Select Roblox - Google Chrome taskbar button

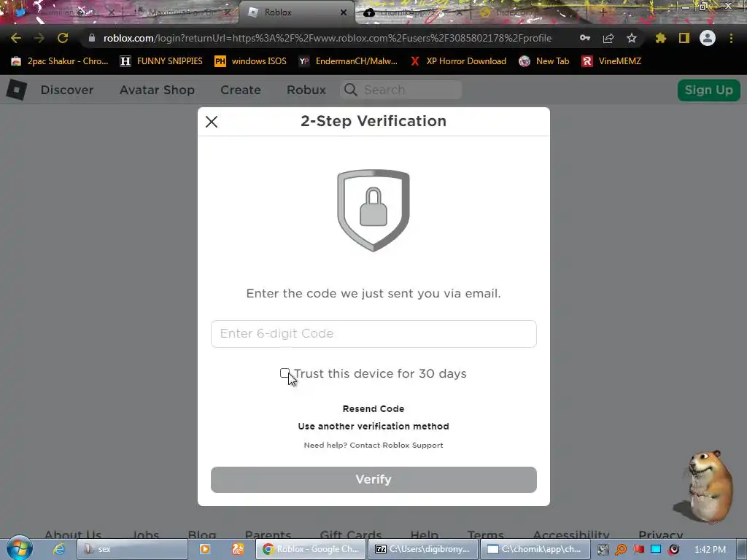(x=311, y=549)
